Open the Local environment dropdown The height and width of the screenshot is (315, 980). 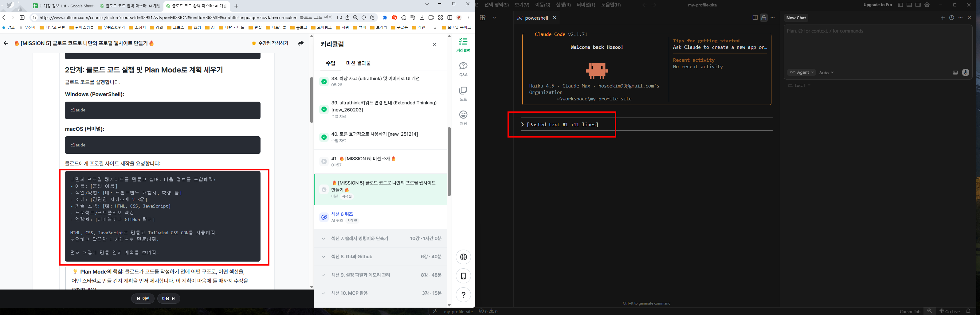[799, 85]
